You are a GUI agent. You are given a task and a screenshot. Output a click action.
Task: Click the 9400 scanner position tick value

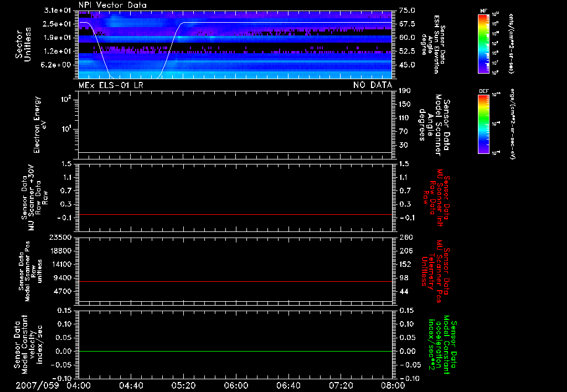(62, 278)
